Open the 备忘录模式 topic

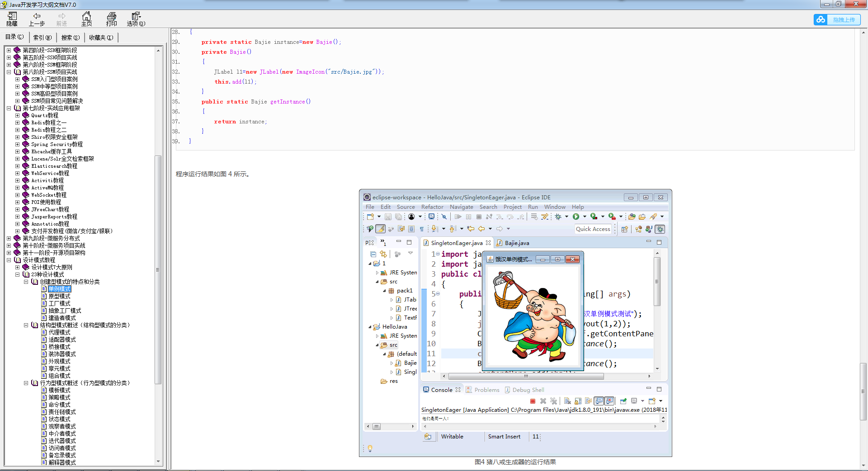[62, 455]
